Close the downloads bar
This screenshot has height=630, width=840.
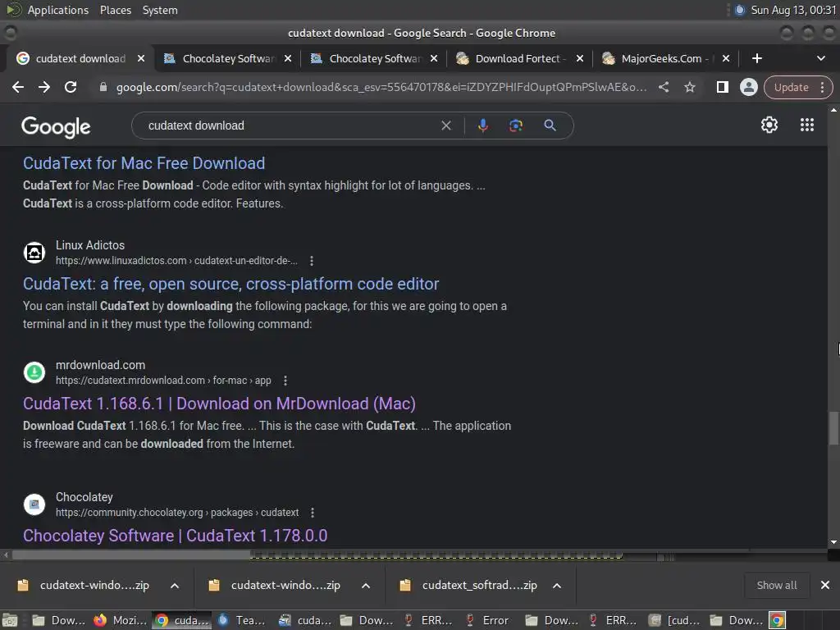click(x=825, y=585)
